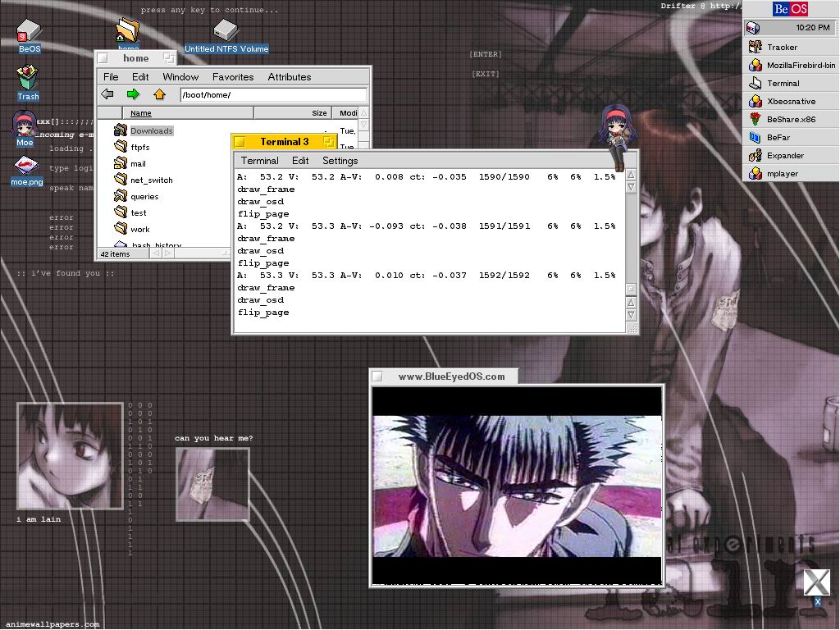Viewport: 840px width, 630px height.
Task: Open the Edit menu in Terminal
Action: pos(300,161)
